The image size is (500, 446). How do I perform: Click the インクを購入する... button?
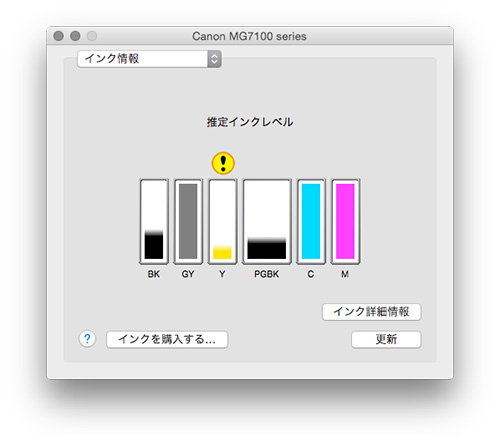167,339
